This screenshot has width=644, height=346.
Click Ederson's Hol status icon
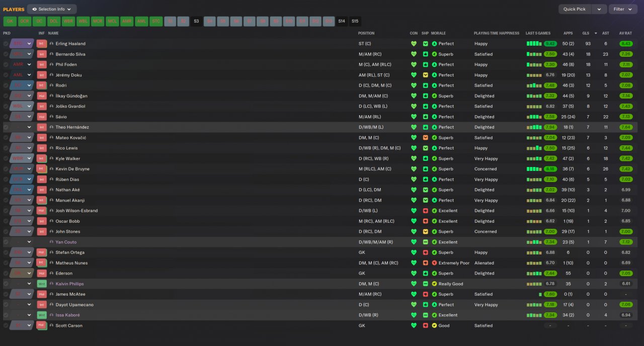[42, 274]
